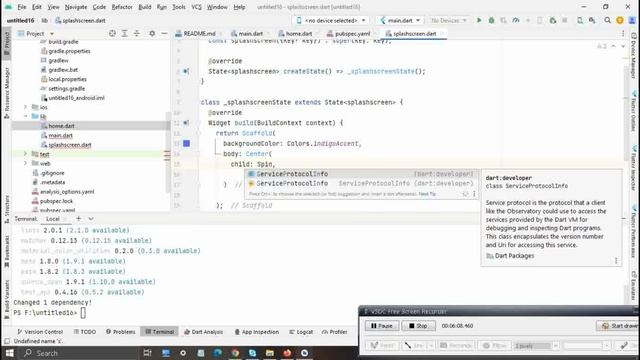Open terminal tabs chevron dropdown
Screen dimensions: 640x360
[91, 219]
